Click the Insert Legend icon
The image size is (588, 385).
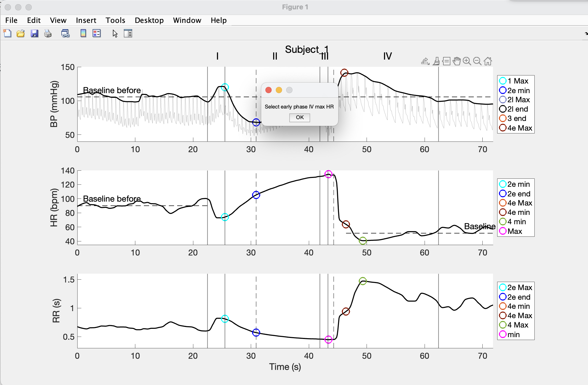point(97,34)
